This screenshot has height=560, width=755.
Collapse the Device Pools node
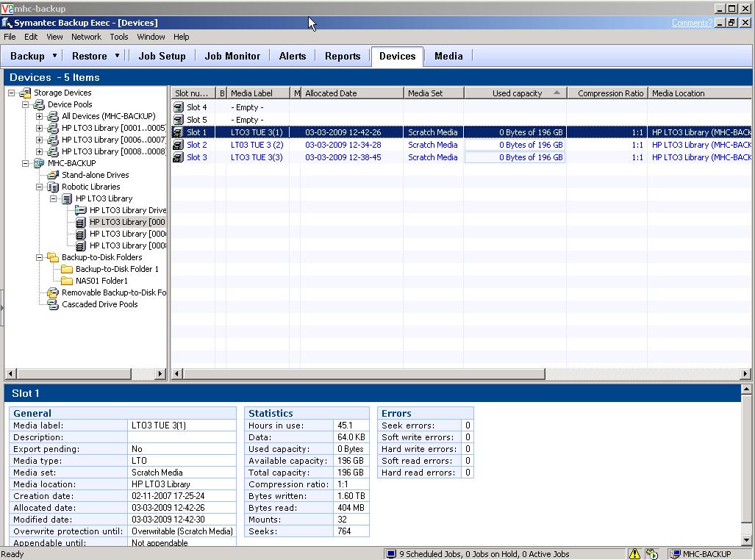(26, 104)
